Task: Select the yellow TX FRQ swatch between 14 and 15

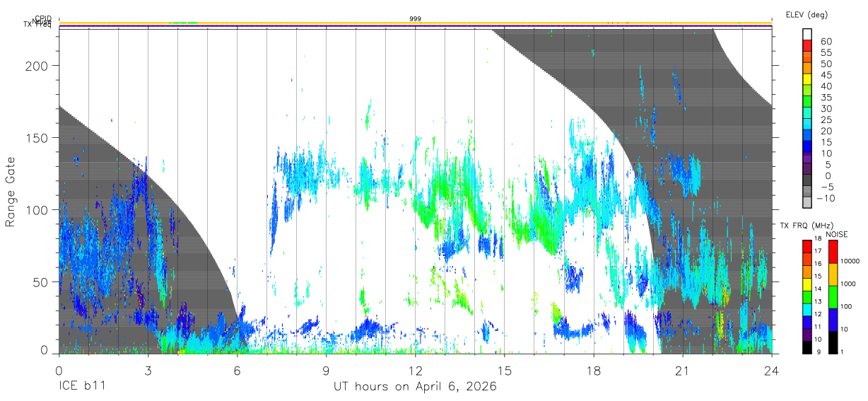Action: click(808, 284)
